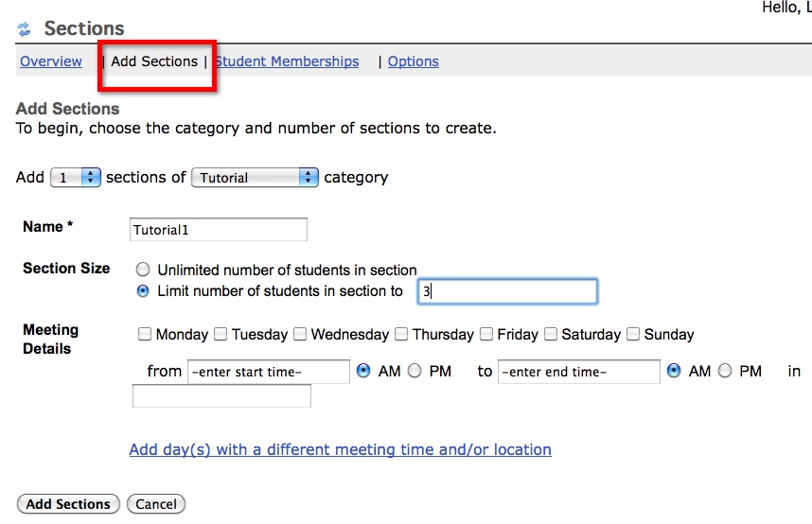The image size is (812, 524).
Task: Check the Wednesday checkbox
Action: coord(300,334)
